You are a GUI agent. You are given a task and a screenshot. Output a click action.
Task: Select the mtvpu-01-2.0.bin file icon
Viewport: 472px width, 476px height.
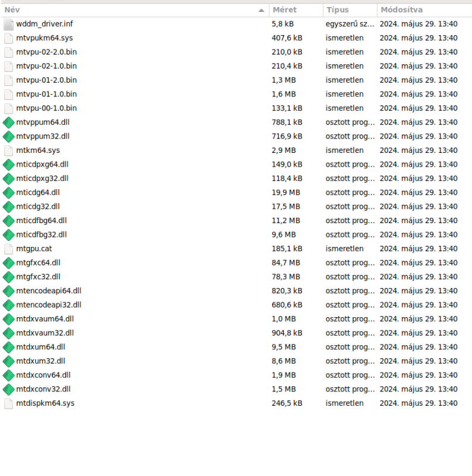[8, 80]
